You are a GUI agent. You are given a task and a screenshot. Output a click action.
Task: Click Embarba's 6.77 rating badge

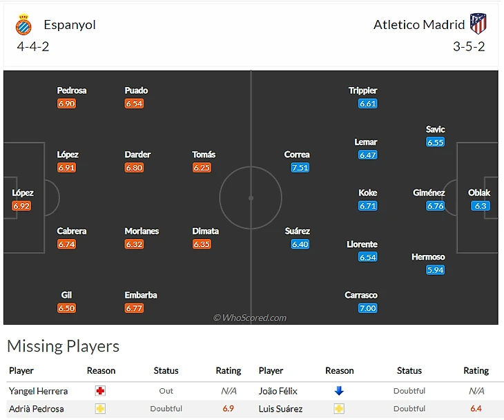[134, 308]
